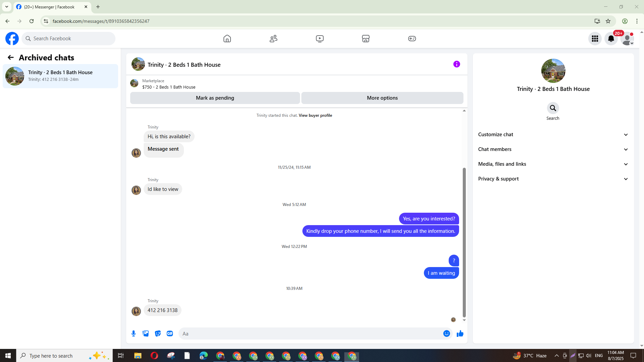Click the install app icon in address bar

click(597, 21)
